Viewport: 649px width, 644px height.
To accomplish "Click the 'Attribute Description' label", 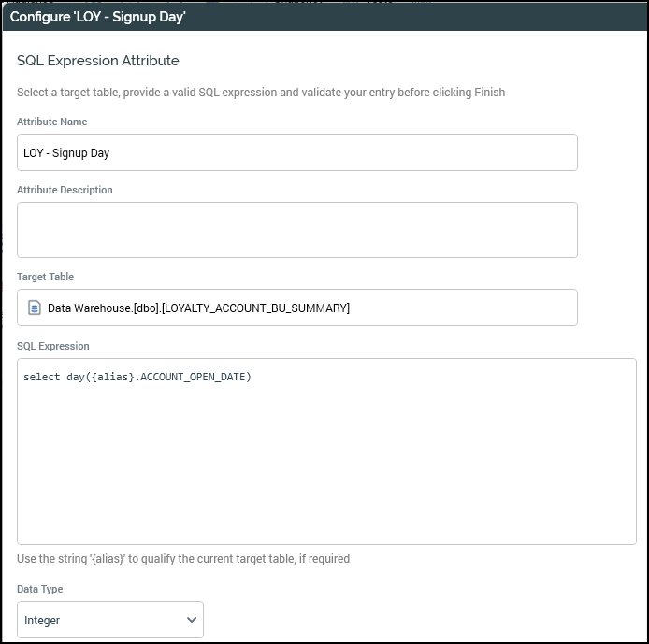I will [x=65, y=190].
